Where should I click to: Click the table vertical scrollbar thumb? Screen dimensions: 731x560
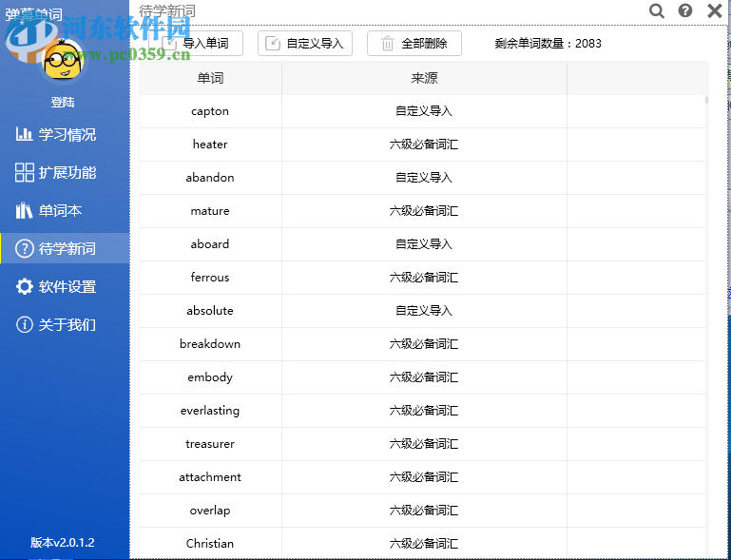pyautogui.click(x=706, y=100)
